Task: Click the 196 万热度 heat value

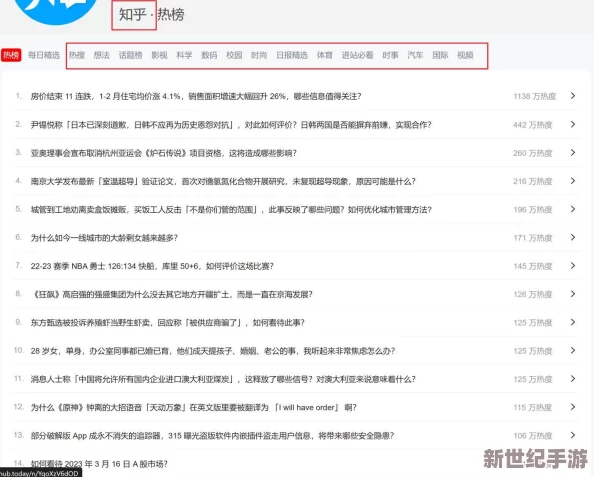Action: [533, 210]
